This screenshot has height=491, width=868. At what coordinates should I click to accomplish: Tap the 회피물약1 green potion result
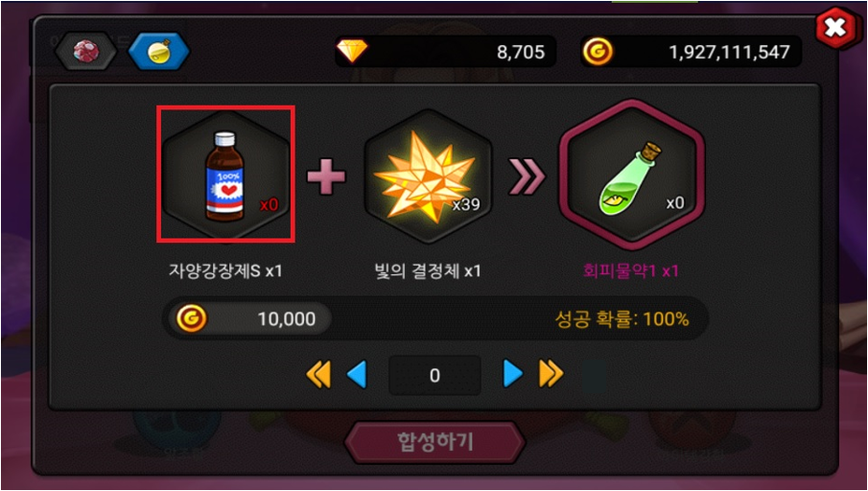coord(632,175)
